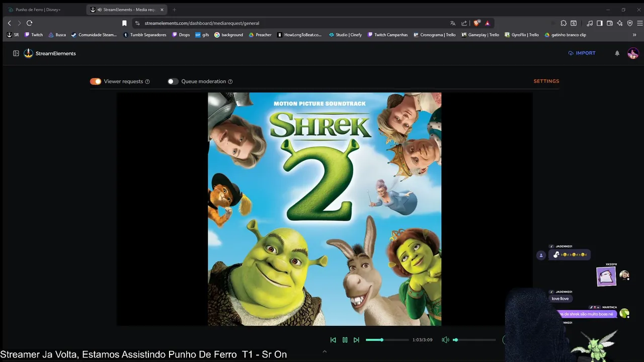
Task: Click the bookmark page icon
Action: [124, 23]
